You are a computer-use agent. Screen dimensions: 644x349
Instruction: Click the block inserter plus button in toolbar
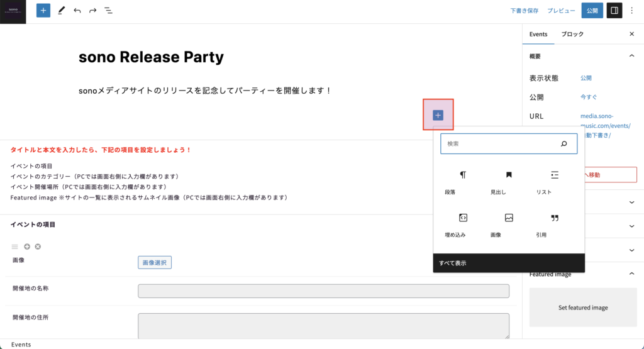coord(43,11)
